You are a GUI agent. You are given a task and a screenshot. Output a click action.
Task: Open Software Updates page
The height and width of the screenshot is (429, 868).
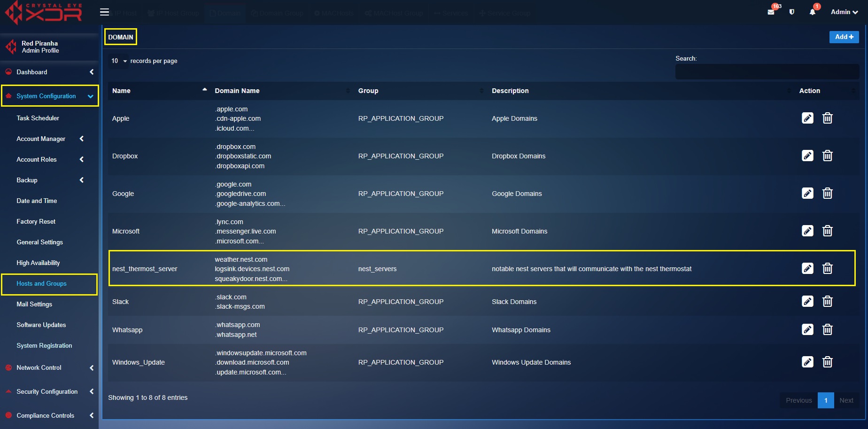[x=41, y=325]
